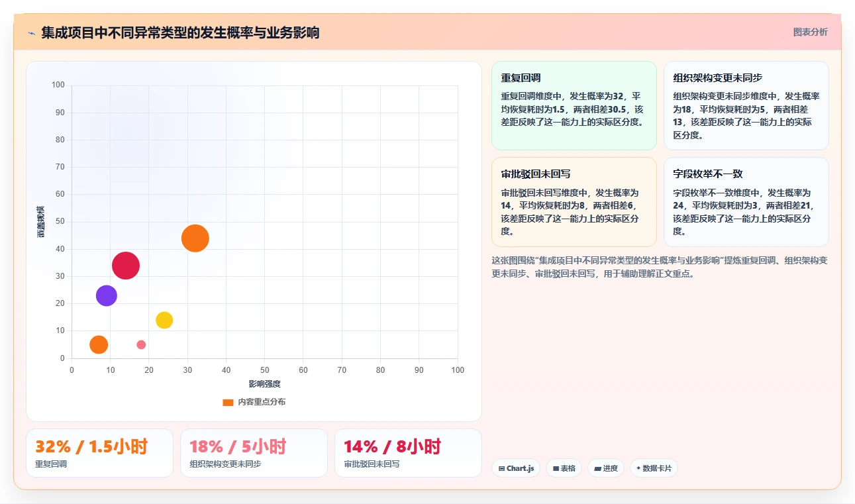Click the 数据卡片 tag
This screenshot has height=504, width=855.
coord(654,468)
